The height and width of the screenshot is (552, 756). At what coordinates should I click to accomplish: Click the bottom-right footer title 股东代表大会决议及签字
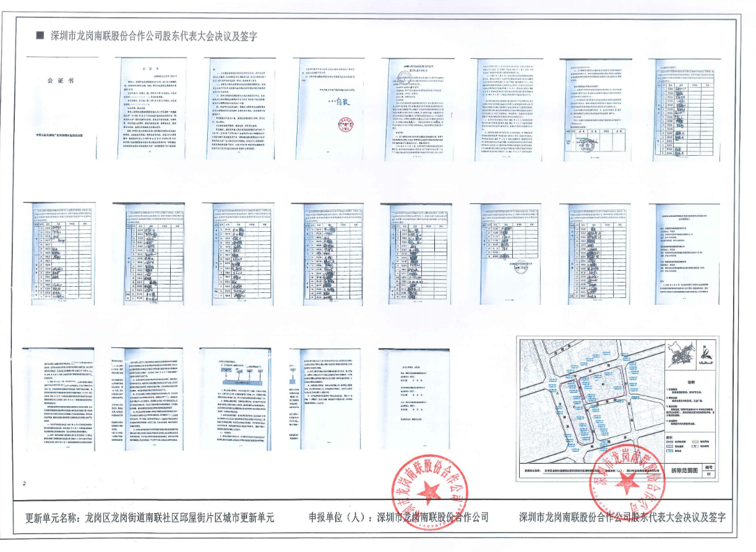pyautogui.click(x=622, y=517)
